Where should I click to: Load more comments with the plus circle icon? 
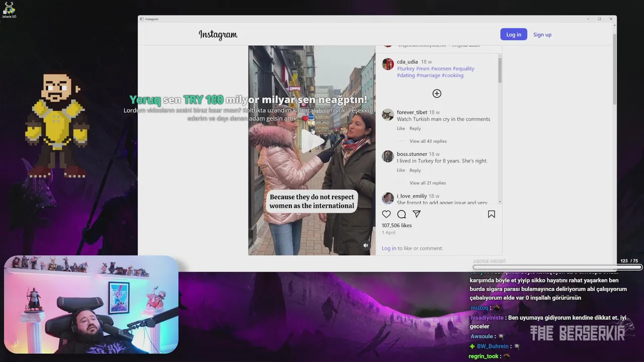[437, 94]
